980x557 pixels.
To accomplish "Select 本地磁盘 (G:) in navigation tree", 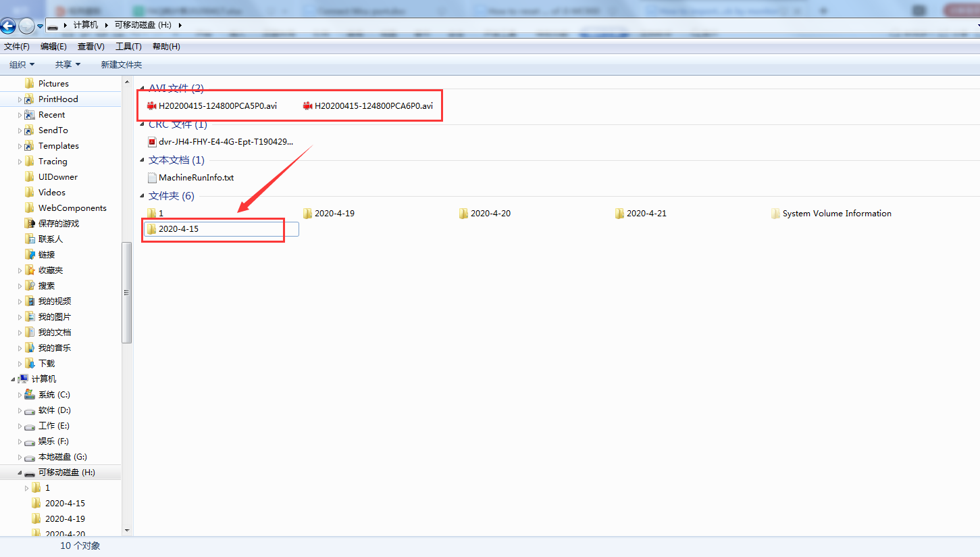I will click(x=62, y=457).
